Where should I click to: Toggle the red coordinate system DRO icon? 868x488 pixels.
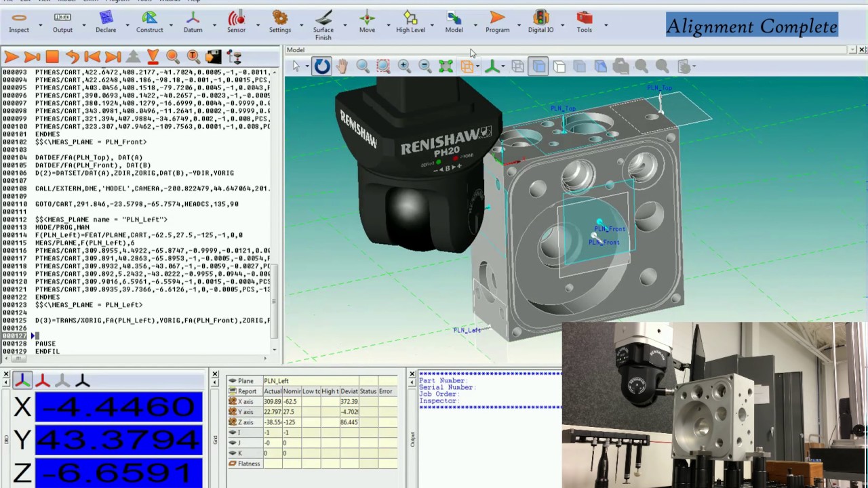[x=43, y=381]
